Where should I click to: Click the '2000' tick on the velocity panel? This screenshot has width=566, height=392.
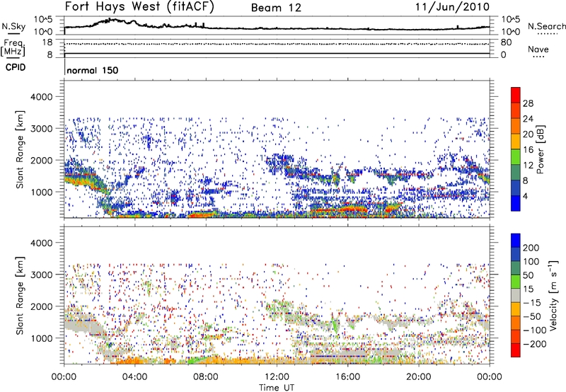coord(42,306)
